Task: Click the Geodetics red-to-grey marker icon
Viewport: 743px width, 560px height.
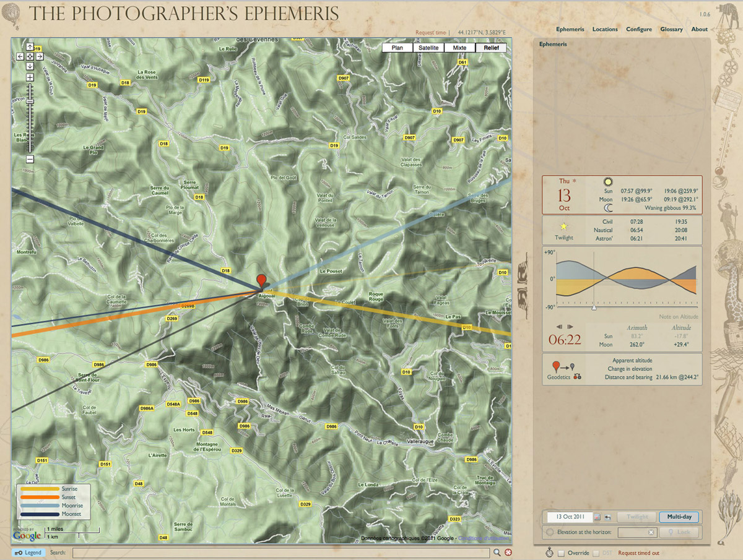Action: [x=564, y=366]
